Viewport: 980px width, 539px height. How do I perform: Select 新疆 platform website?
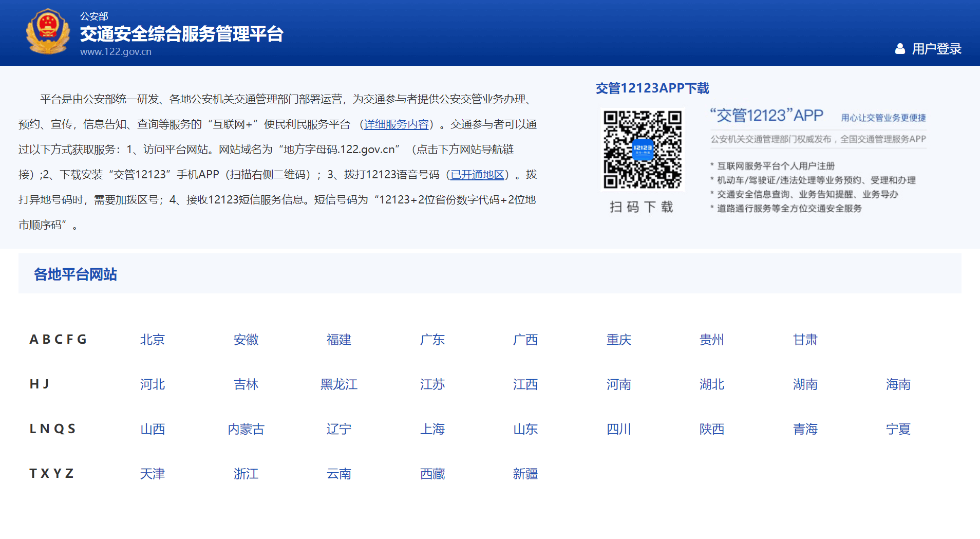click(525, 474)
